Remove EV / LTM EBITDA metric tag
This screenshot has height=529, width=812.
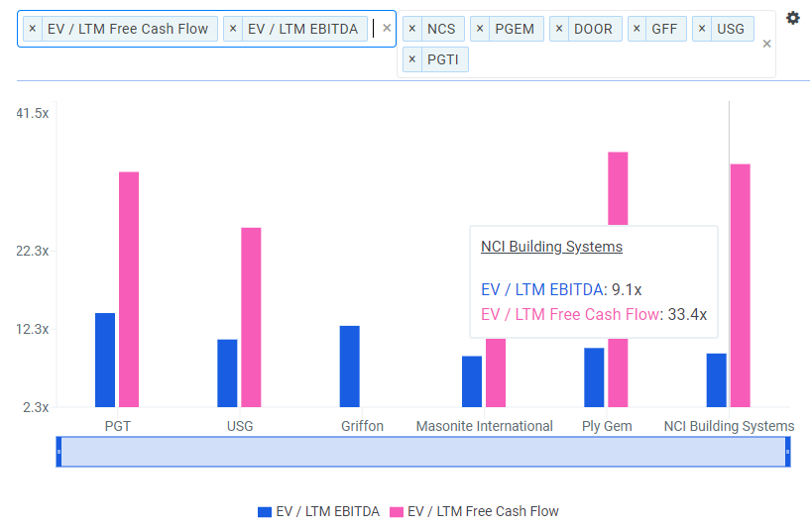coord(233,29)
